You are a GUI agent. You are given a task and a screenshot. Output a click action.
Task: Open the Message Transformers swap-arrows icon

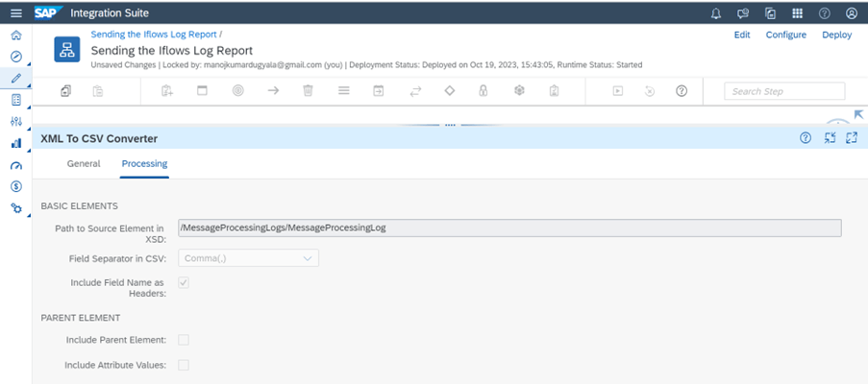coord(414,91)
